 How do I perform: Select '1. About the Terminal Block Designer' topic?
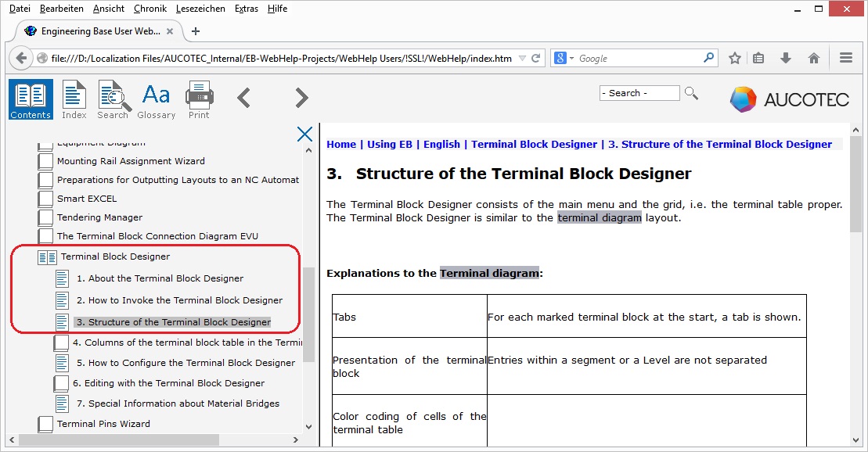(160, 278)
